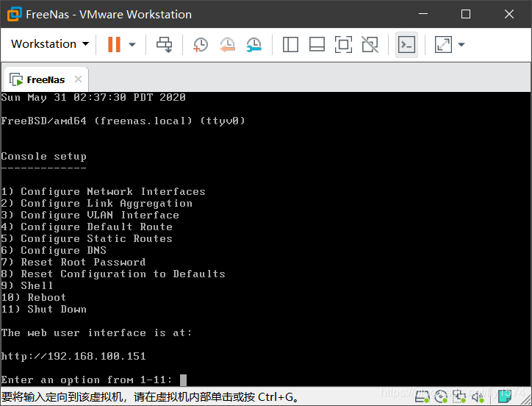
Task: Click '4) Configure Default Route' line
Action: pyautogui.click(x=87, y=227)
